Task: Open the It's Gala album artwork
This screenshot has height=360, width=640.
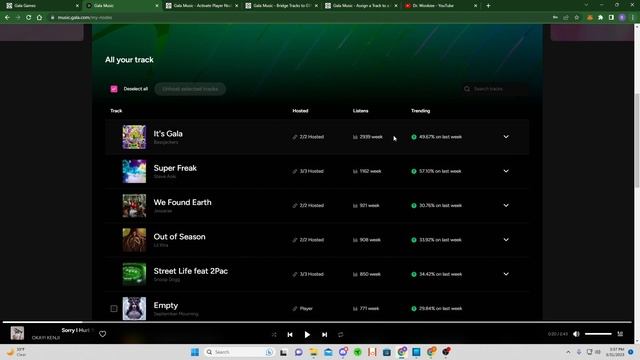Action: 134,137
